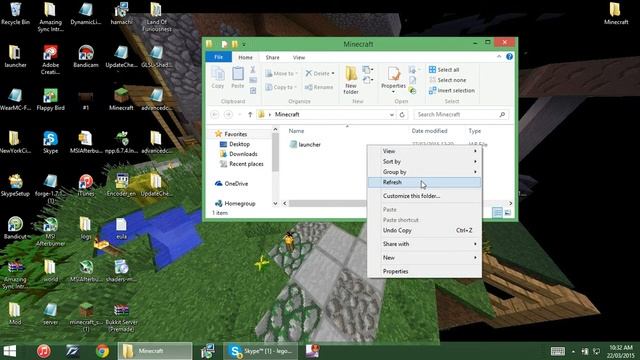Switch to details view button
Viewport: 640px width, 360px height.
497,213
